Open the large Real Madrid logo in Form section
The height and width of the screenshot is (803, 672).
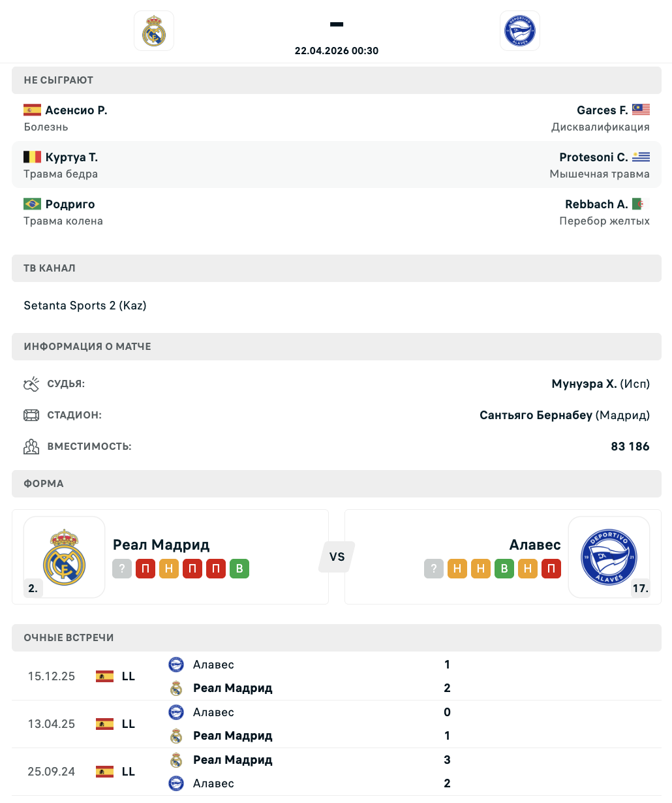[x=65, y=557]
